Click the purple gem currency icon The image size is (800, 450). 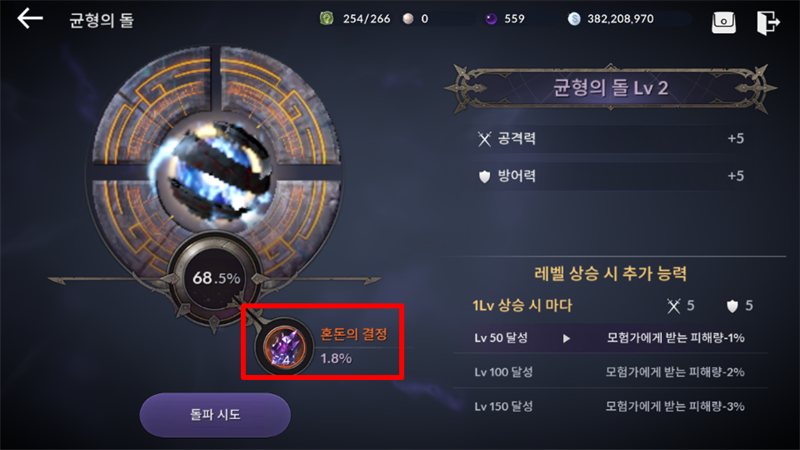pos(491,19)
